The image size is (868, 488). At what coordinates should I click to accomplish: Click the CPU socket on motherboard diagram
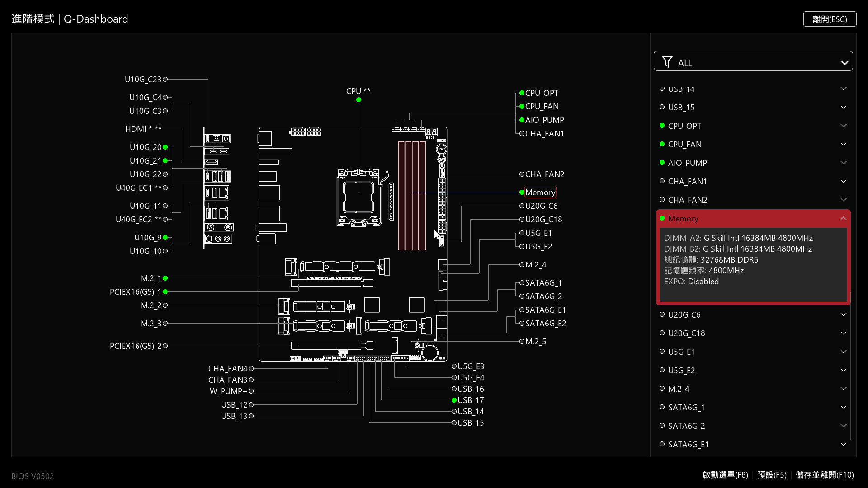pyautogui.click(x=359, y=197)
